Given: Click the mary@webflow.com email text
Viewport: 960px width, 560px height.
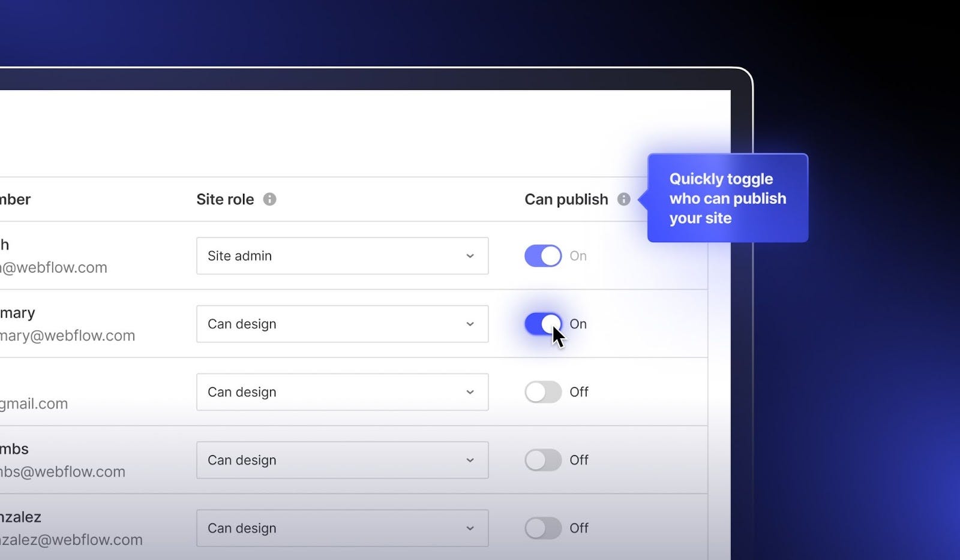Looking at the screenshot, I should click(x=67, y=336).
